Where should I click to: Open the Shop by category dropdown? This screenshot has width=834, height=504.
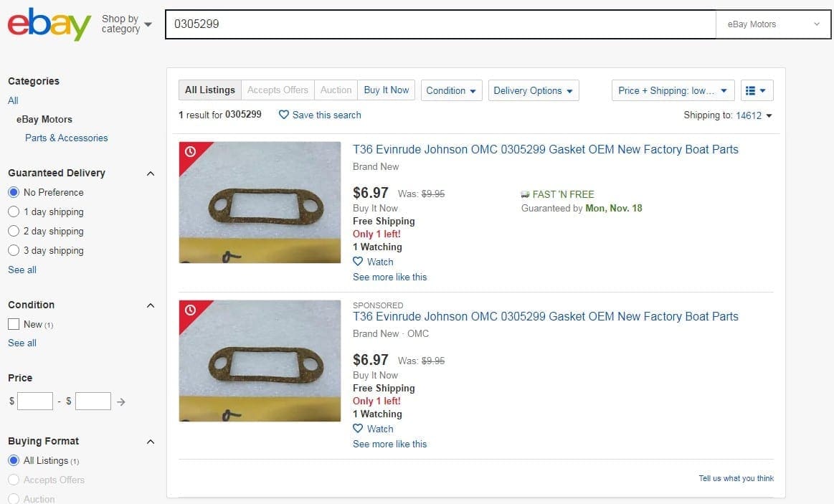tap(127, 24)
